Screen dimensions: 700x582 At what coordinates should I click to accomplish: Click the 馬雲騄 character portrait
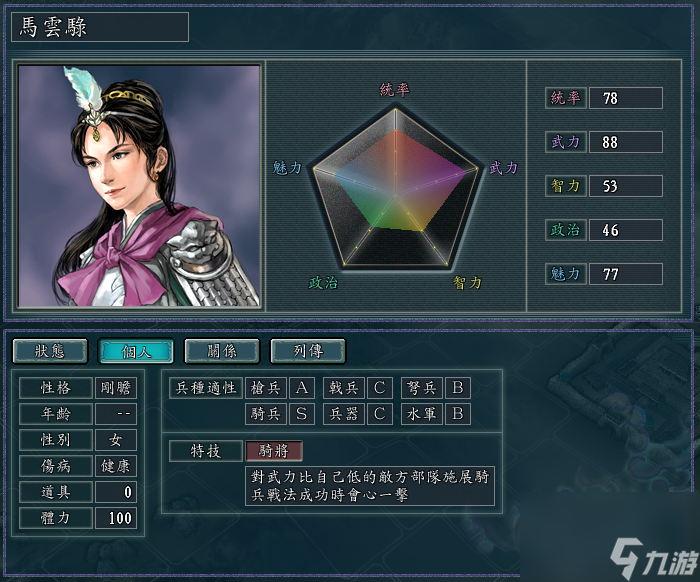139,186
